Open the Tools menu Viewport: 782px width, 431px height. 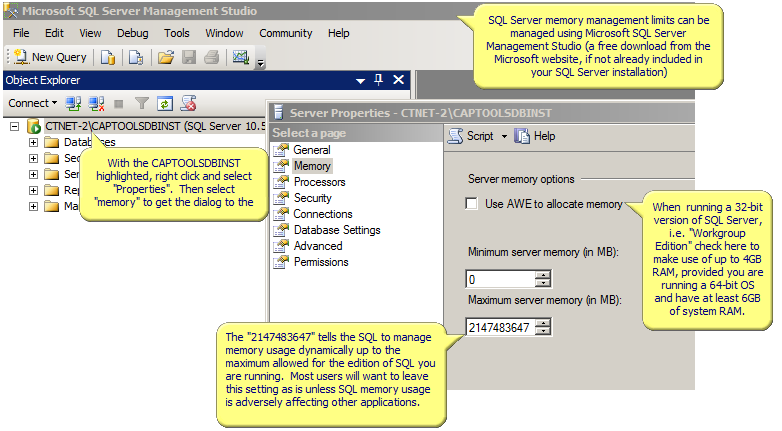click(176, 33)
